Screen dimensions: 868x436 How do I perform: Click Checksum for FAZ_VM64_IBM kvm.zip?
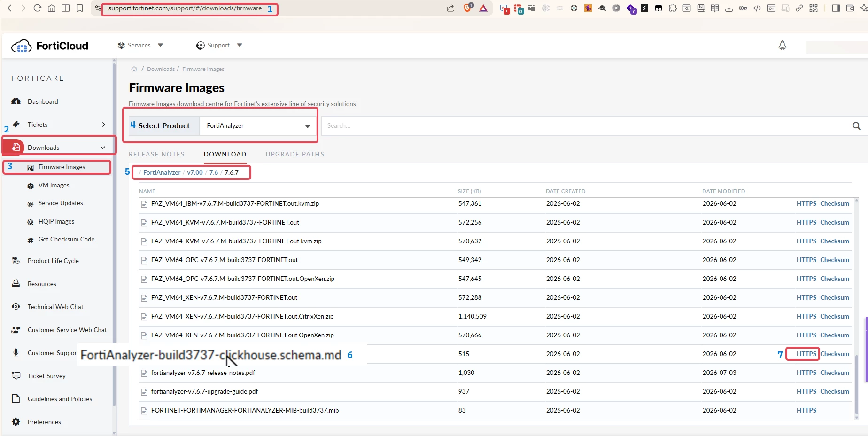(835, 203)
